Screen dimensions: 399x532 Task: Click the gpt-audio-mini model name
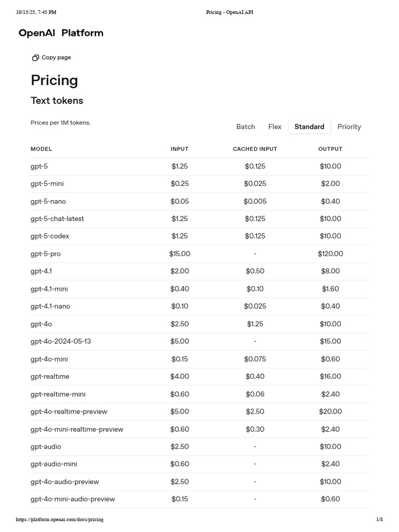coord(54,464)
